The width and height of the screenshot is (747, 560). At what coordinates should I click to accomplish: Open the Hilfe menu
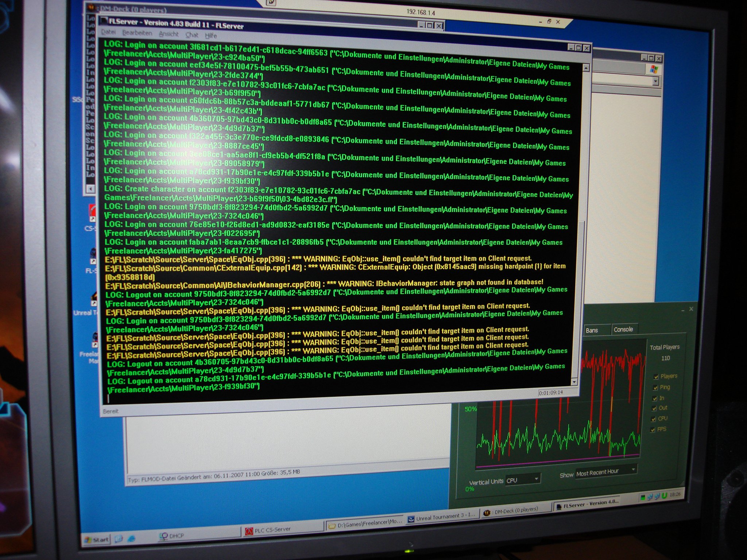pyautogui.click(x=211, y=36)
